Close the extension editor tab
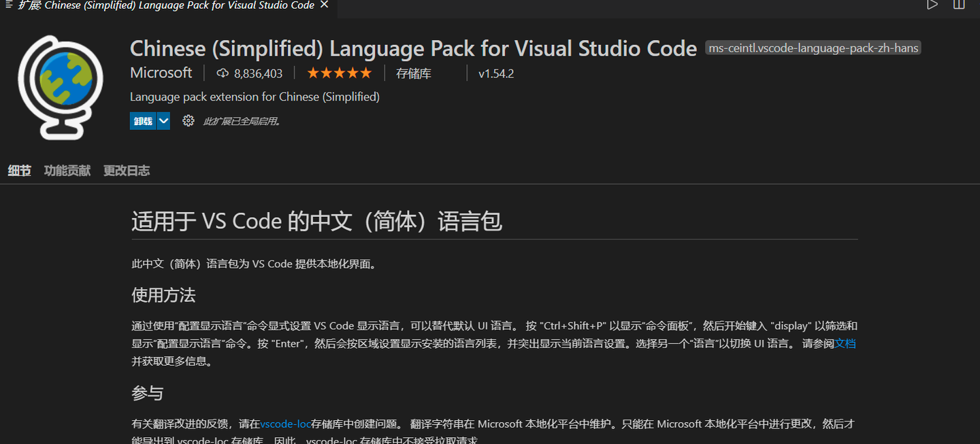The width and height of the screenshot is (980, 444). coord(323,5)
